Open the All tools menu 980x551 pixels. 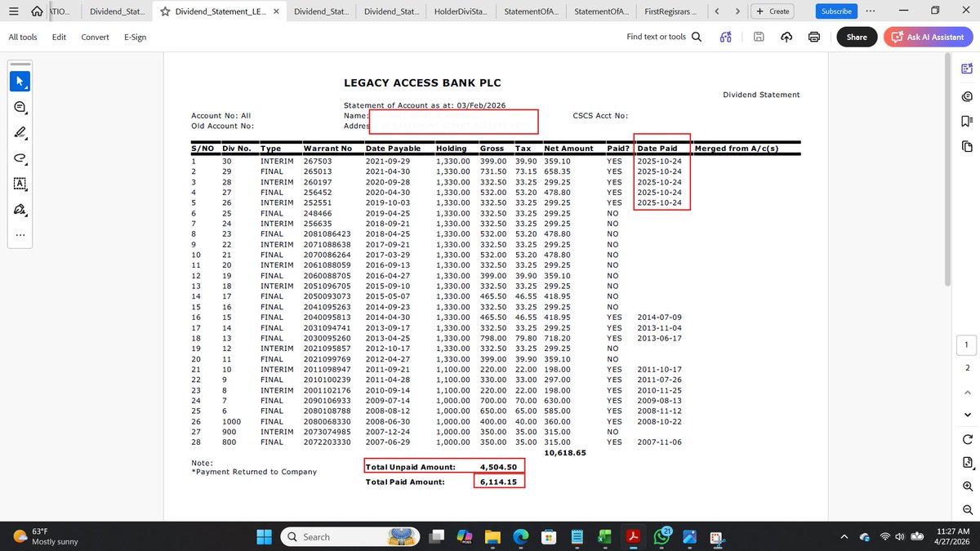pyautogui.click(x=23, y=37)
